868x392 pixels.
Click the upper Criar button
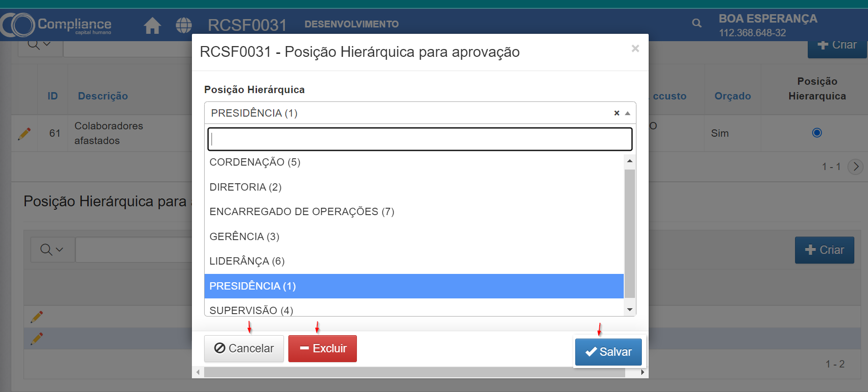(x=837, y=48)
